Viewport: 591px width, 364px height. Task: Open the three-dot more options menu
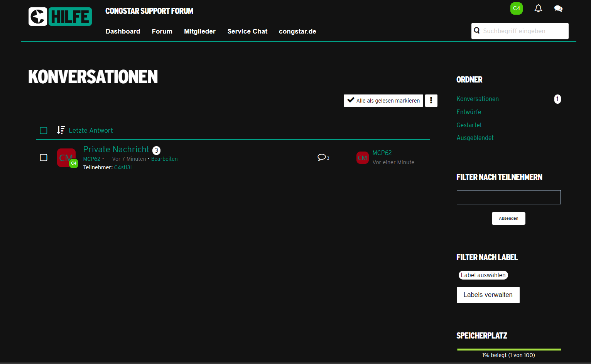(x=431, y=101)
